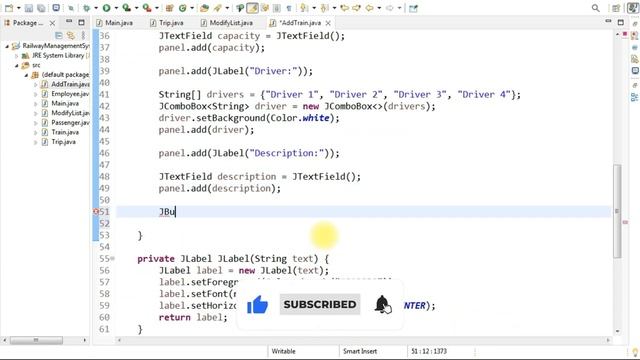Click the Pin Editor icon
This screenshot has width=640, height=360.
coord(413,8)
